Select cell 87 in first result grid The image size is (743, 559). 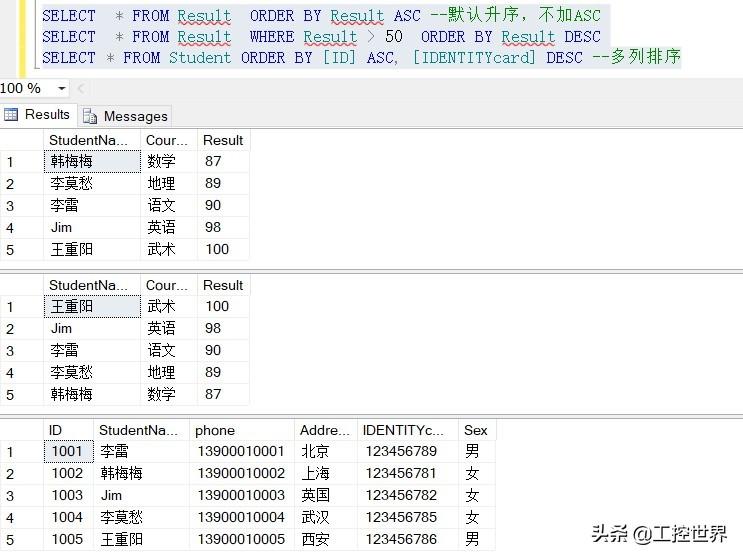click(223, 162)
